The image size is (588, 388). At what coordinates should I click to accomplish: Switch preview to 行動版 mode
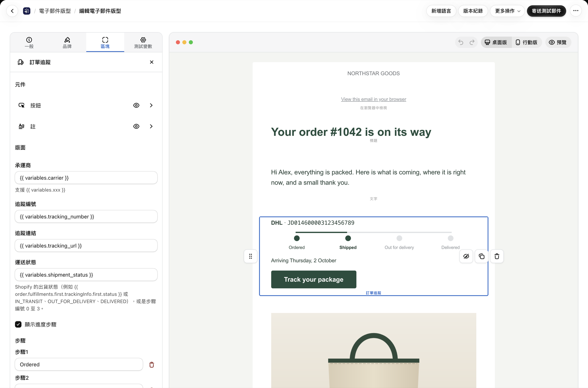(x=526, y=42)
